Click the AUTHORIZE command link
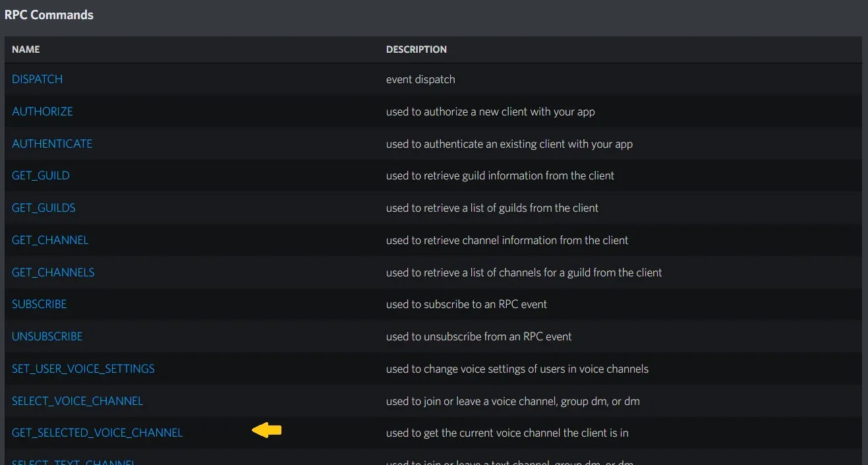Screen dimensions: 868x465 coord(42,111)
